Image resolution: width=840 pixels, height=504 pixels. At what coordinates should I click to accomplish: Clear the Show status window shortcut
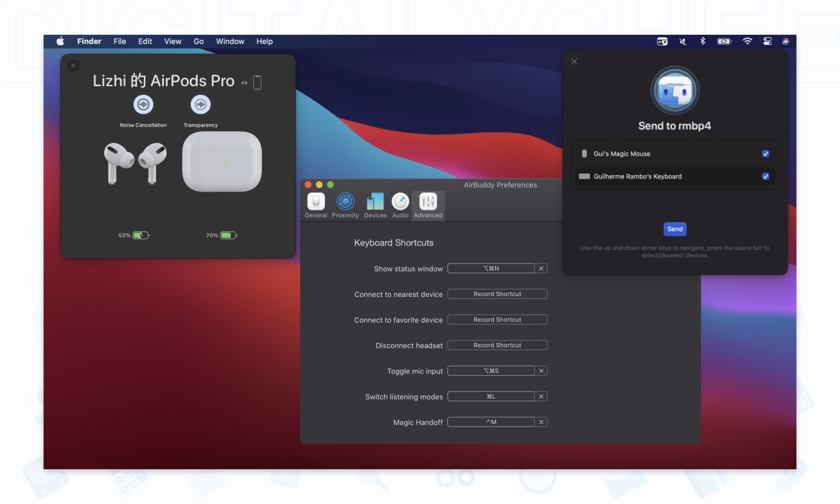pos(541,269)
